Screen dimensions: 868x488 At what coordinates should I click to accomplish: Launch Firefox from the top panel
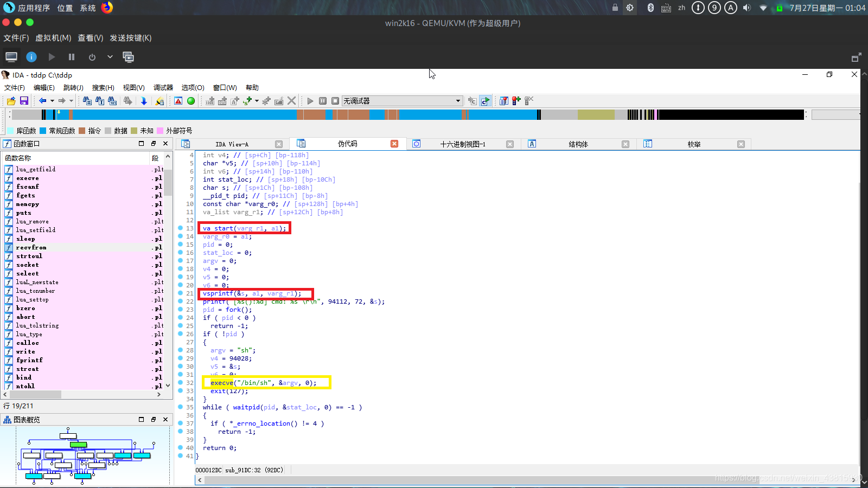point(107,8)
